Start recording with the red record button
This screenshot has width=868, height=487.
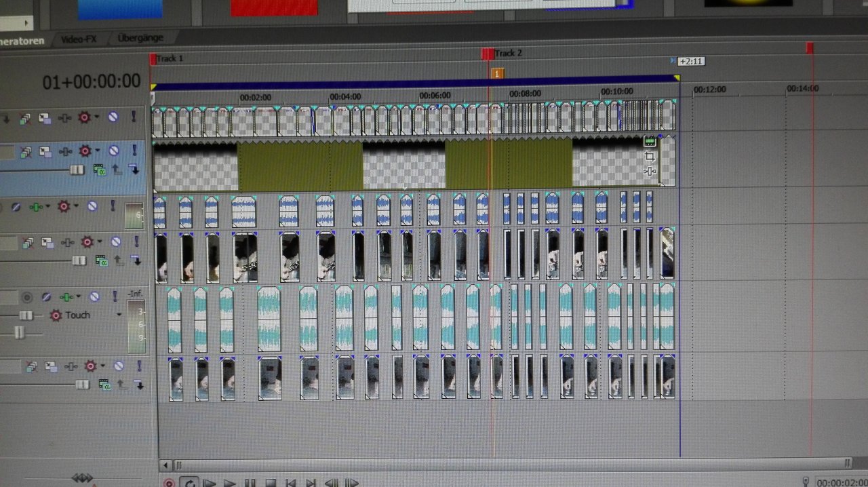[169, 483]
